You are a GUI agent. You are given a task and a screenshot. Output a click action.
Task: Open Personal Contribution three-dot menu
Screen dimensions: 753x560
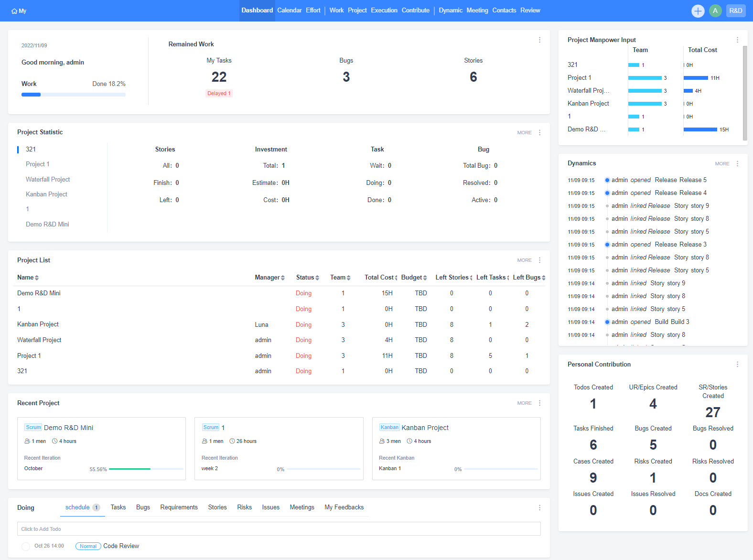click(x=737, y=365)
